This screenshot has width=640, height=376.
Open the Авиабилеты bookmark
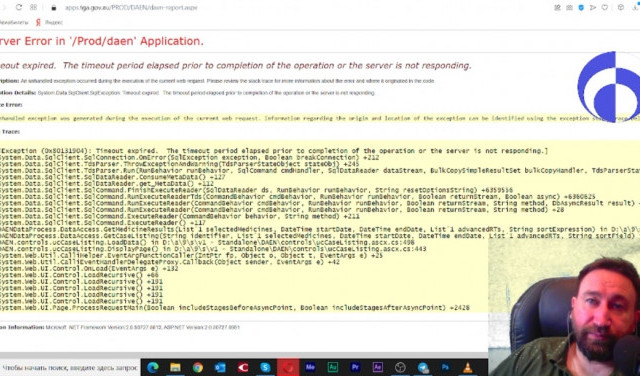(13, 22)
